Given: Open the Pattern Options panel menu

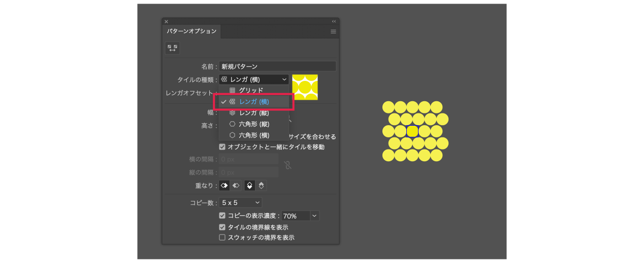Looking at the screenshot, I should pos(333,32).
